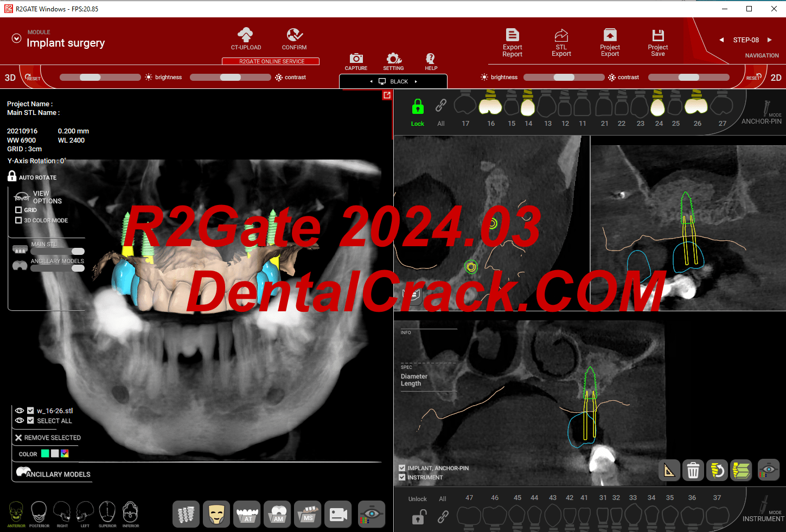Image resolution: width=786 pixels, height=532 pixels.
Task: Click the implants display icon
Action: coord(186,514)
